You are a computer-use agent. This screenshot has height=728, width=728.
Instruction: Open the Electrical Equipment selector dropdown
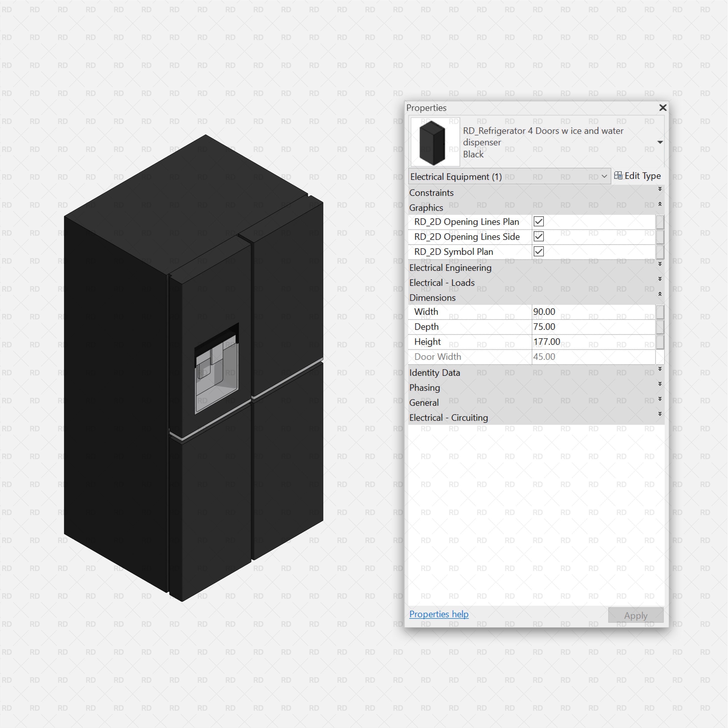point(604,176)
